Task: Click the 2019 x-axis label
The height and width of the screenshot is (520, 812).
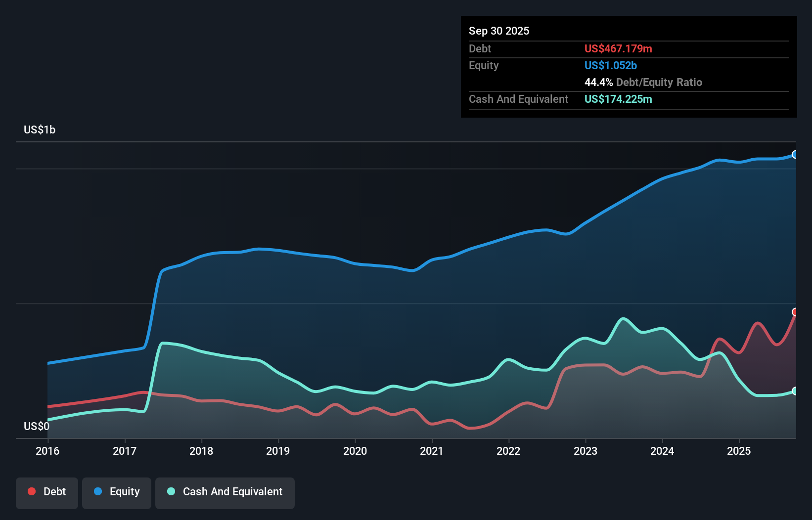Action: 278,451
